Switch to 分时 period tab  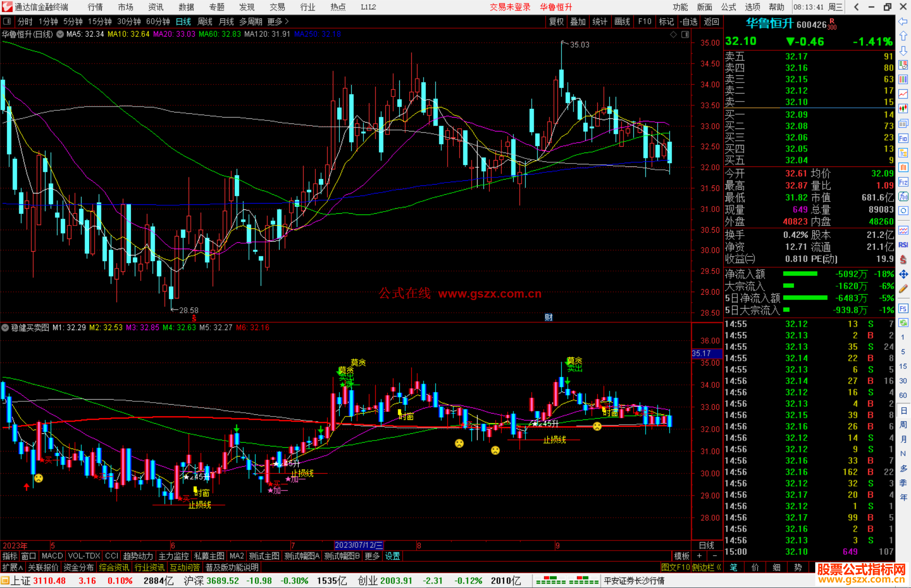tap(25, 21)
